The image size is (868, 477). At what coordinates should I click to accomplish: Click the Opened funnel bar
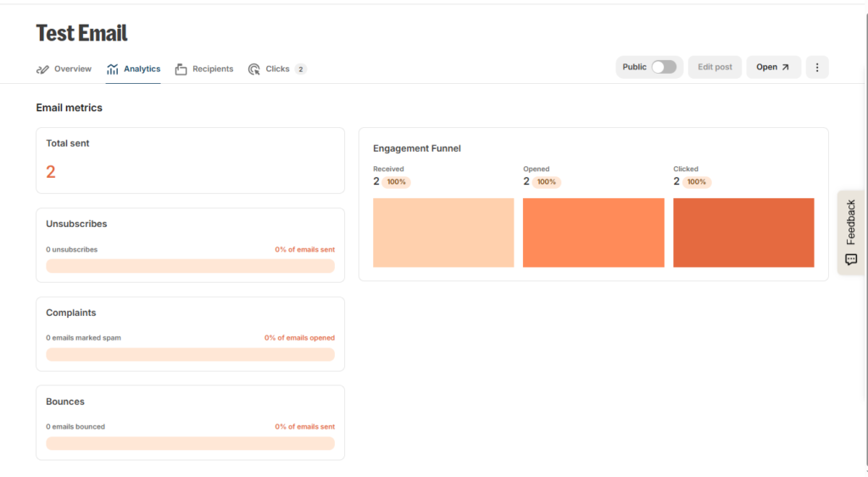tap(593, 233)
